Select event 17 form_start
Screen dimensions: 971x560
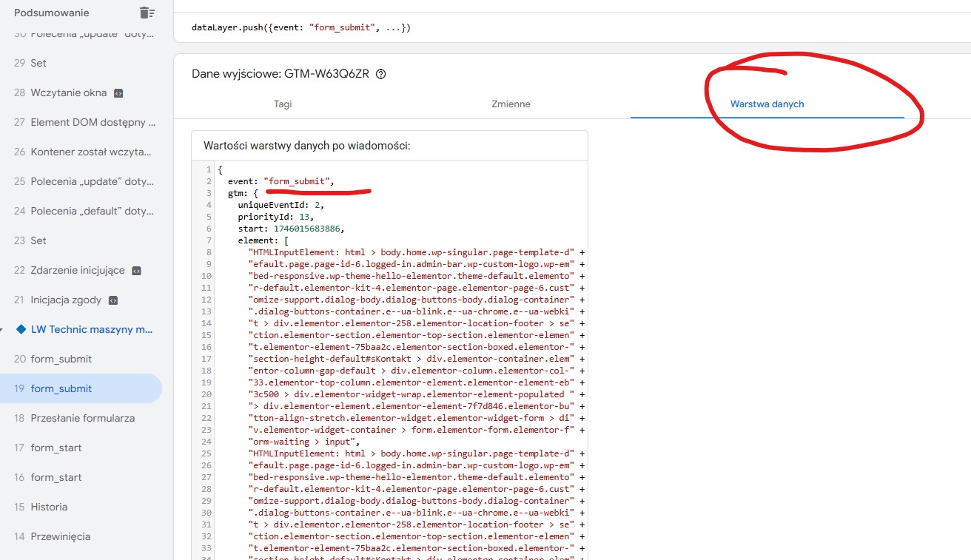56,448
